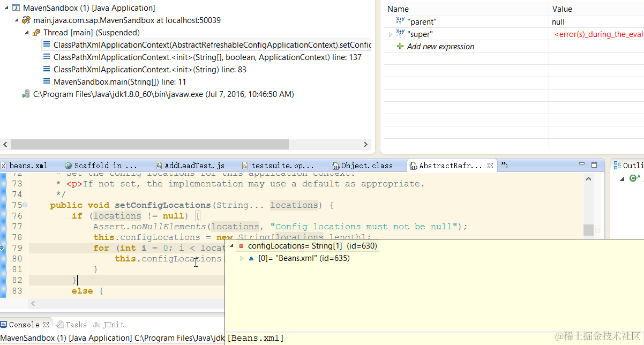The width and height of the screenshot is (644, 345).
Task: Click the Debug view scroll right arrow
Action: (366, 144)
